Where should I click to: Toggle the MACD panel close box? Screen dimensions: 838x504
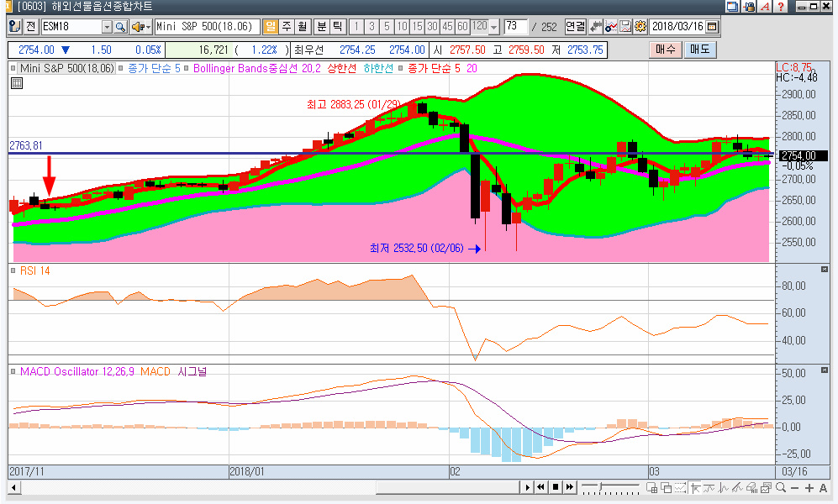point(824,370)
